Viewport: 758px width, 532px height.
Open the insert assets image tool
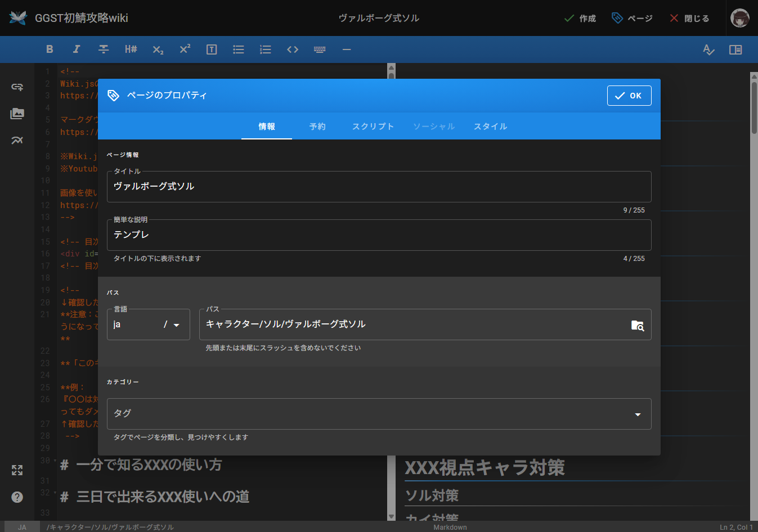17,114
